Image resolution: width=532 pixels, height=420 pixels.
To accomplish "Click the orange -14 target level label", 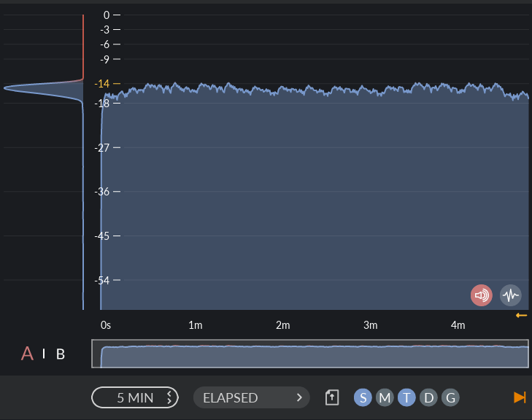I will pyautogui.click(x=101, y=83).
